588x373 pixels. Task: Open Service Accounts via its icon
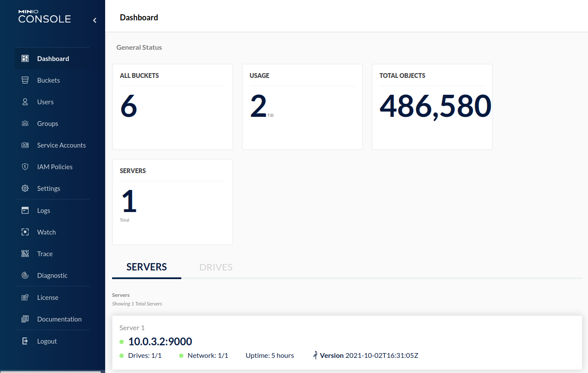tap(25, 145)
